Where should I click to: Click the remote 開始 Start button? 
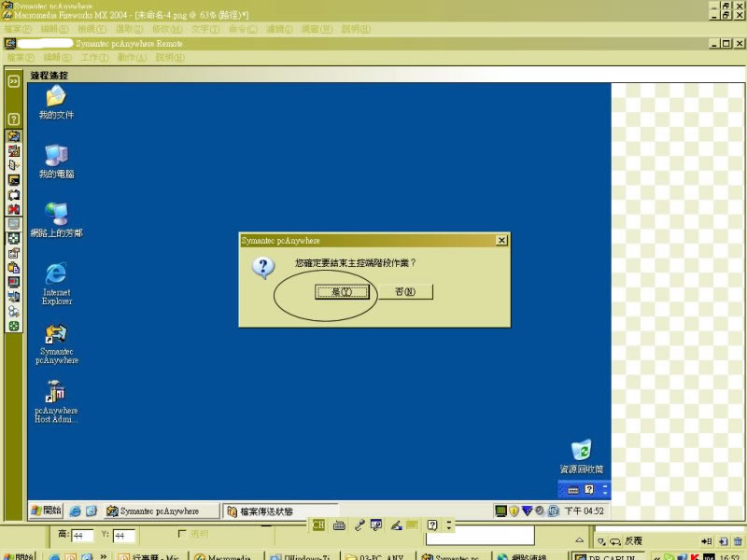46,511
